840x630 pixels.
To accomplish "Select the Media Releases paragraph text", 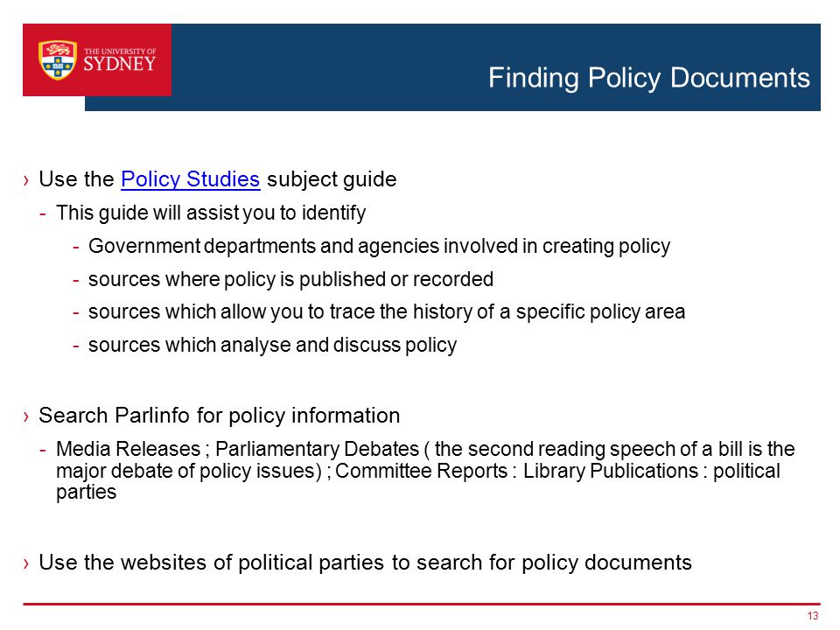I will pos(425,471).
